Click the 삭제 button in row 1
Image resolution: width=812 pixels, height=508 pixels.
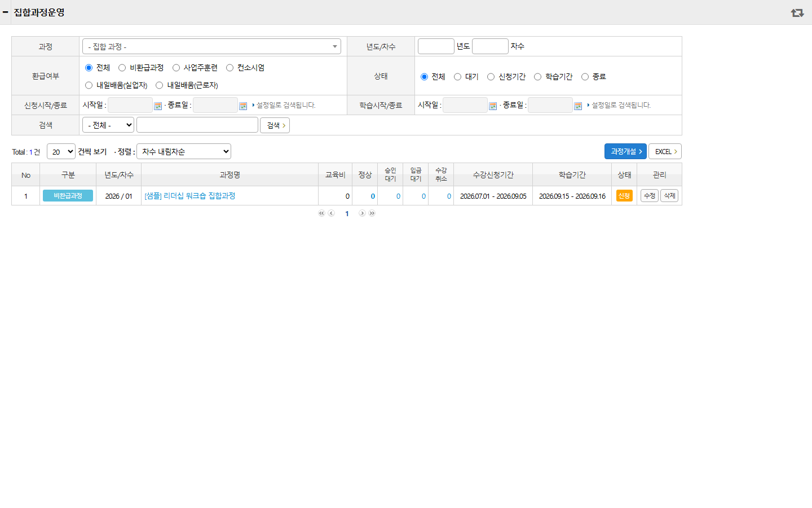(x=669, y=196)
